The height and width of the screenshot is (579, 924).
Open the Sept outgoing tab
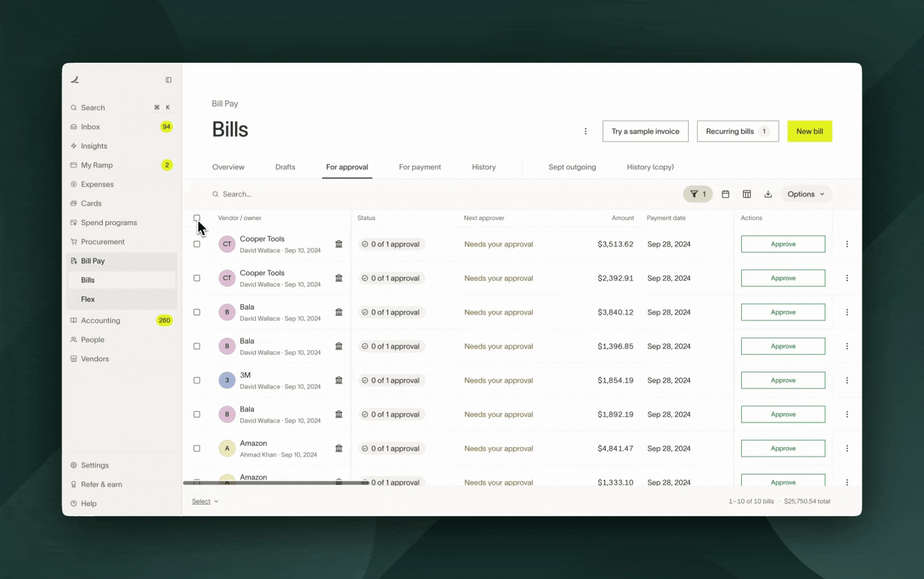(572, 167)
